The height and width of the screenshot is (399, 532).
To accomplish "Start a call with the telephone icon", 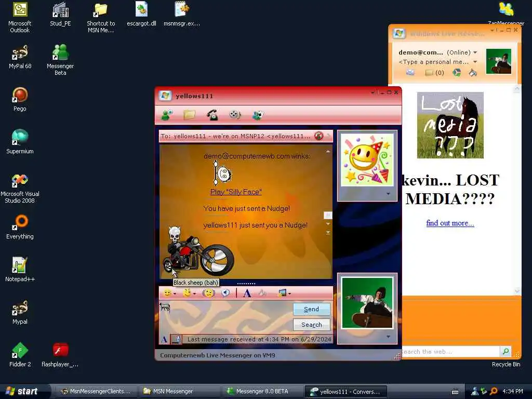I will coord(212,115).
